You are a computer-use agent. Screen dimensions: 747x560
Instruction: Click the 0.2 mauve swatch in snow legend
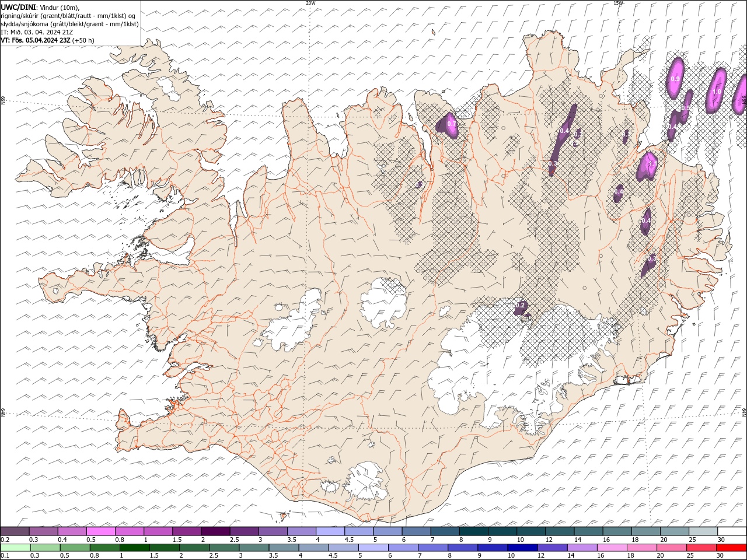click(15, 531)
